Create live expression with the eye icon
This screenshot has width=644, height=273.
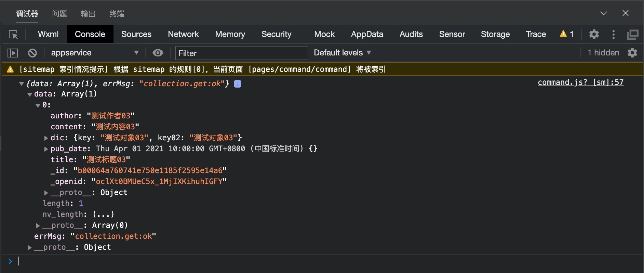pos(158,53)
